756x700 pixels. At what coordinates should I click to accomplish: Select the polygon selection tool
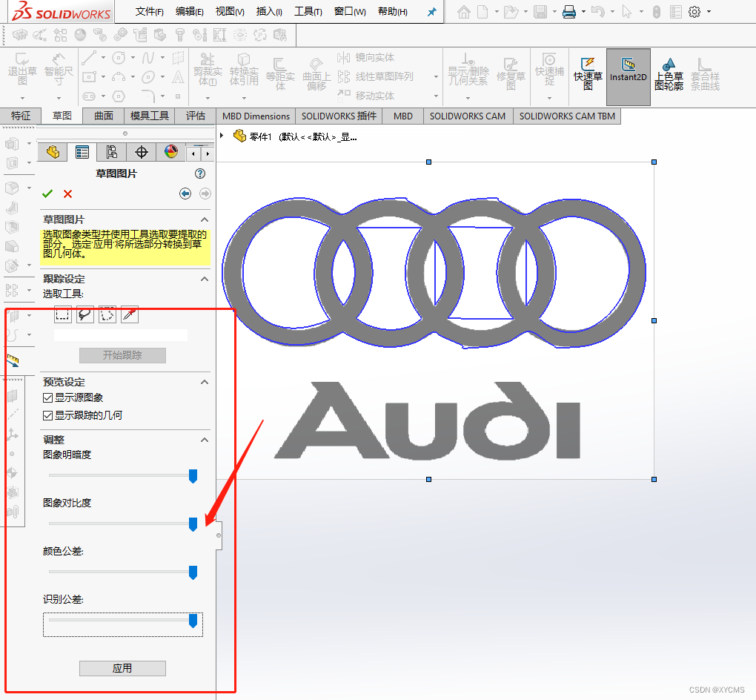click(x=107, y=315)
